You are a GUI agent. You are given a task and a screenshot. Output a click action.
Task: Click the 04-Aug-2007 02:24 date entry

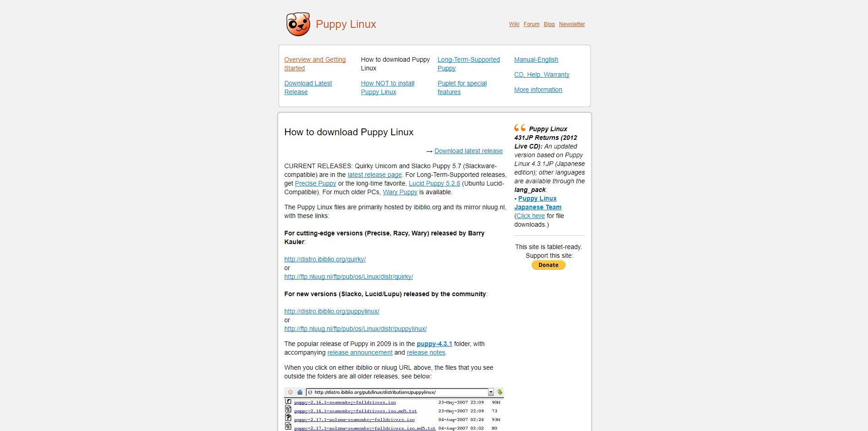point(461,420)
